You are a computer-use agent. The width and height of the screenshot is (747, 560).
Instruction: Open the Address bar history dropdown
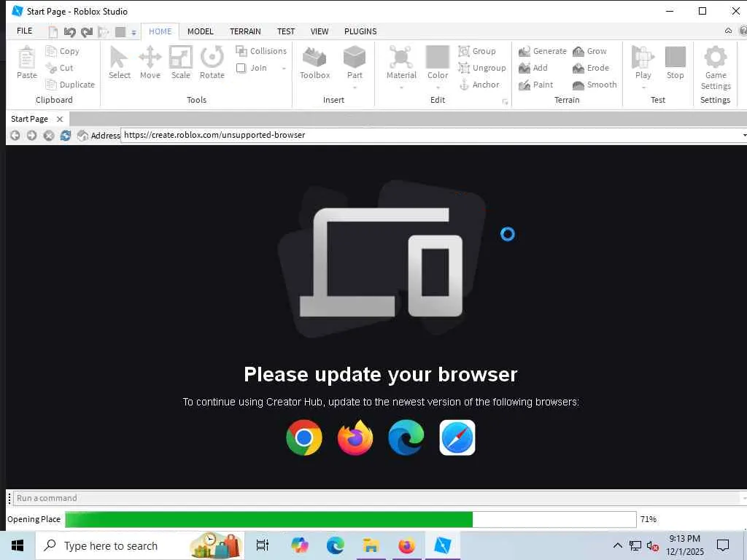click(x=744, y=135)
